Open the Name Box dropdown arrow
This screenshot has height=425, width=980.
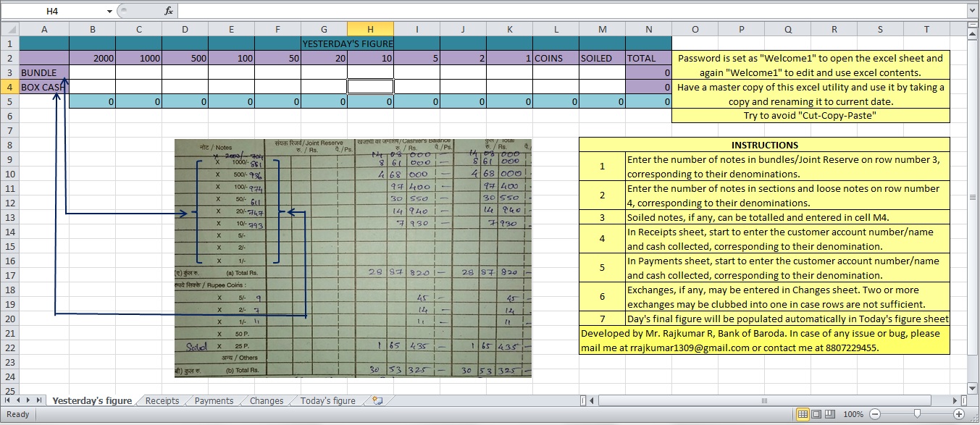click(x=109, y=11)
